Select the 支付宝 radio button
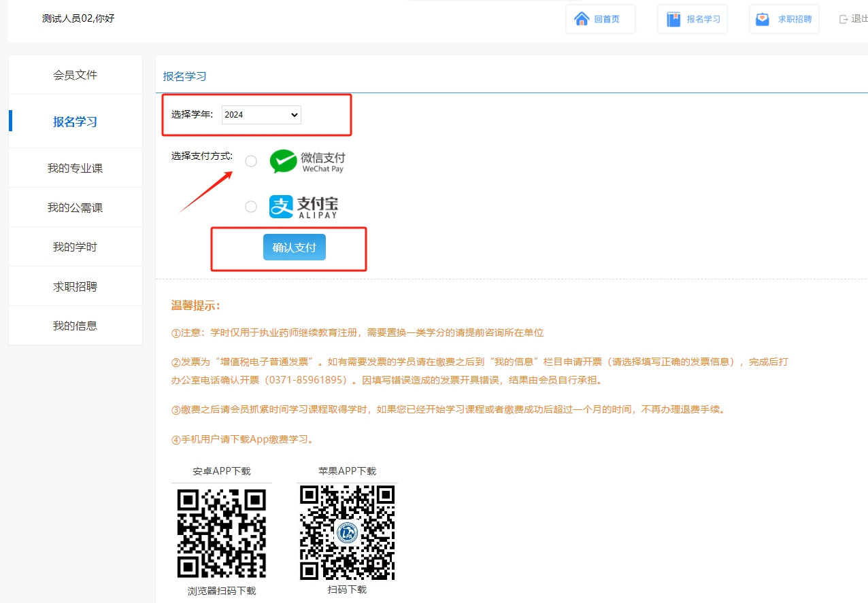The width and height of the screenshot is (868, 603). (x=251, y=207)
